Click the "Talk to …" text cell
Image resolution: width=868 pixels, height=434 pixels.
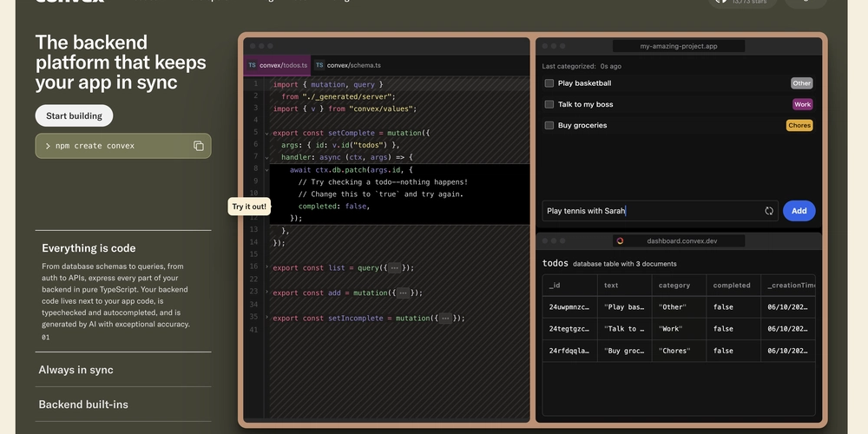tap(624, 329)
